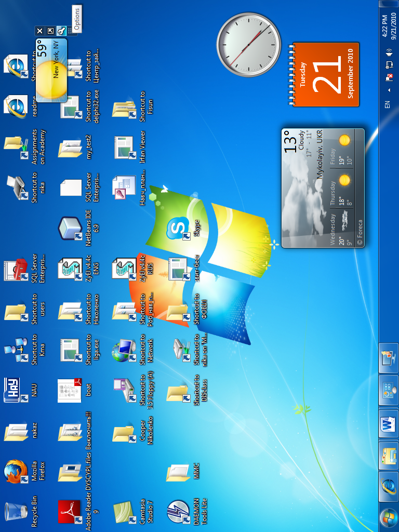Click the calendar gadget showing 21
The image size is (399, 532).
[x=324, y=74]
